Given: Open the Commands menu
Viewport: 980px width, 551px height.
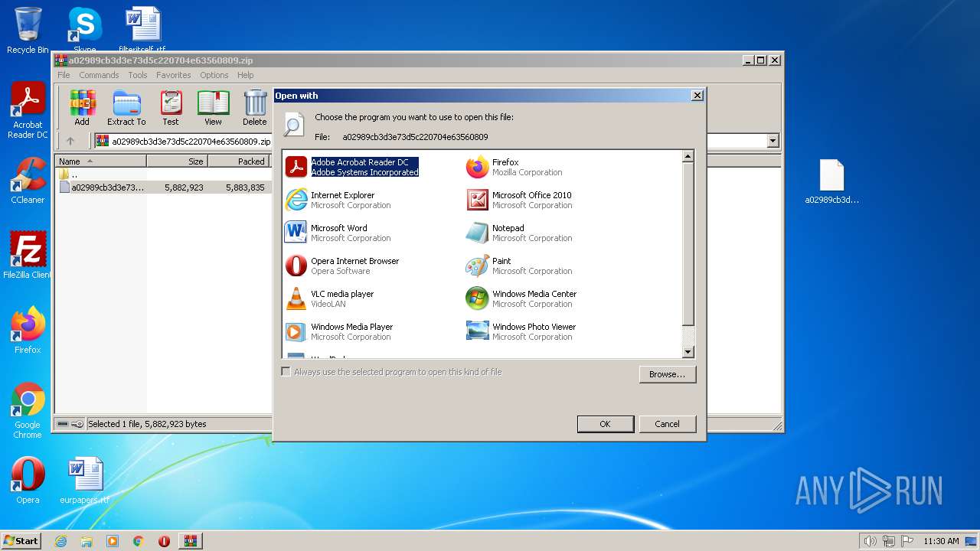Looking at the screenshot, I should tap(99, 75).
